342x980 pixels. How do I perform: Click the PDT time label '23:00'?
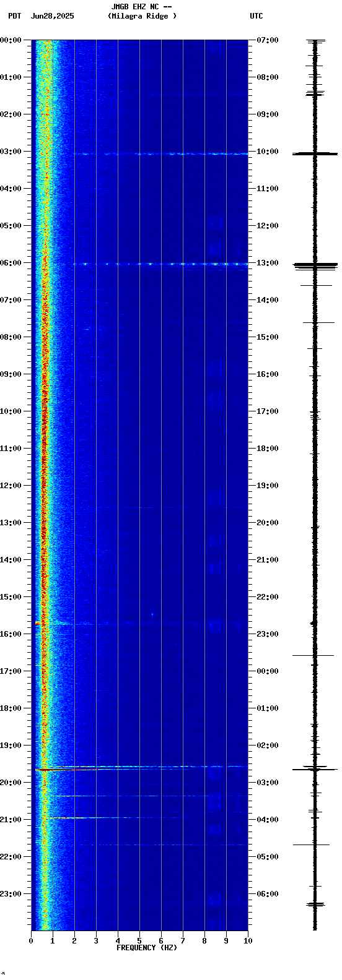(11, 894)
